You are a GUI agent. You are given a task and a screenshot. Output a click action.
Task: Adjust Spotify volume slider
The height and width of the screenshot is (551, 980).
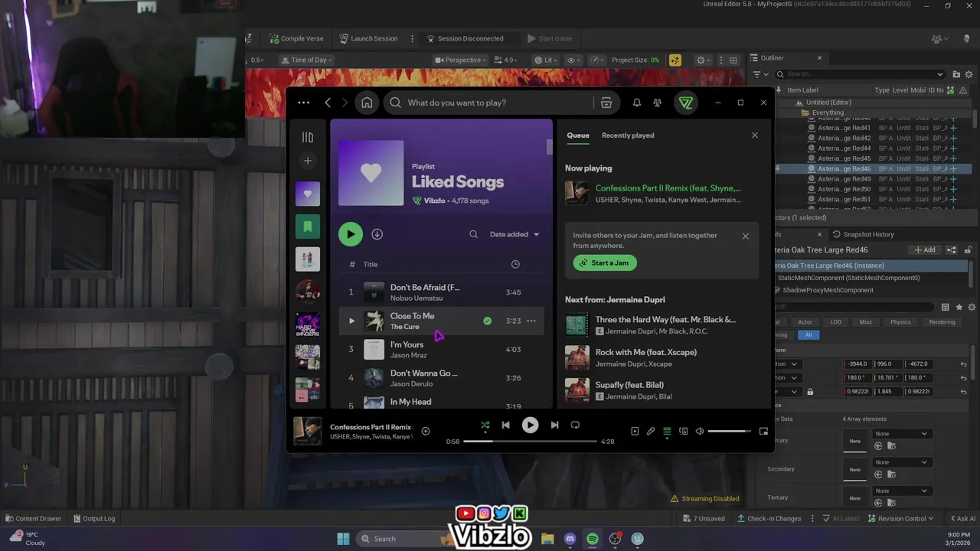[730, 431]
